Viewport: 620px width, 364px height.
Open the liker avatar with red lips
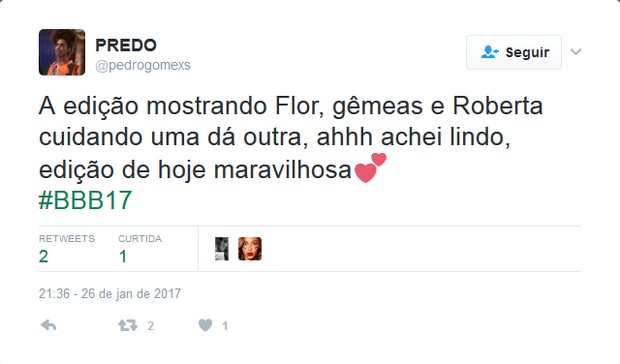250,249
